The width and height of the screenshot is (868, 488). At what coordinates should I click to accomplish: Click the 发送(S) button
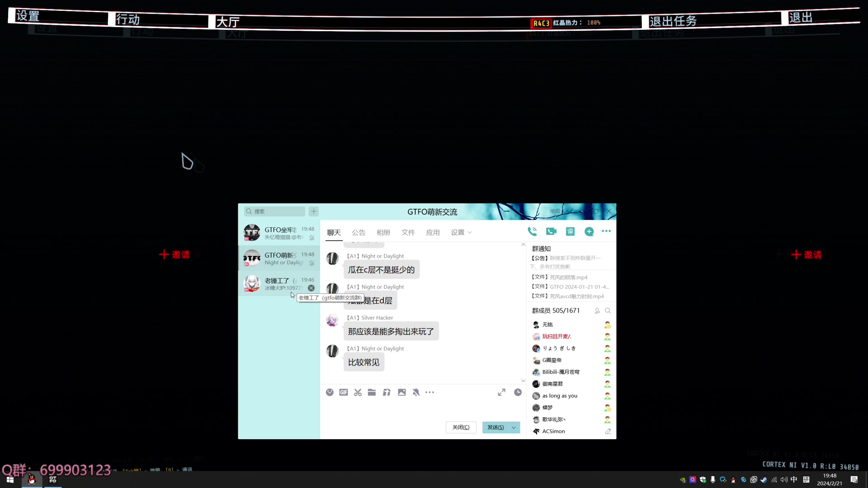coord(495,427)
